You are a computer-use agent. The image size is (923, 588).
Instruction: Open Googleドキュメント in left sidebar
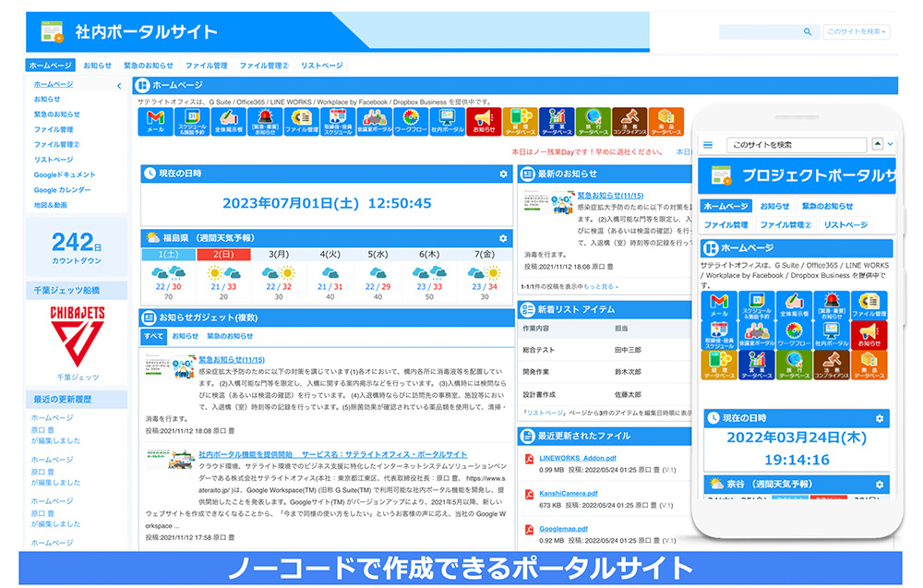pos(65,174)
